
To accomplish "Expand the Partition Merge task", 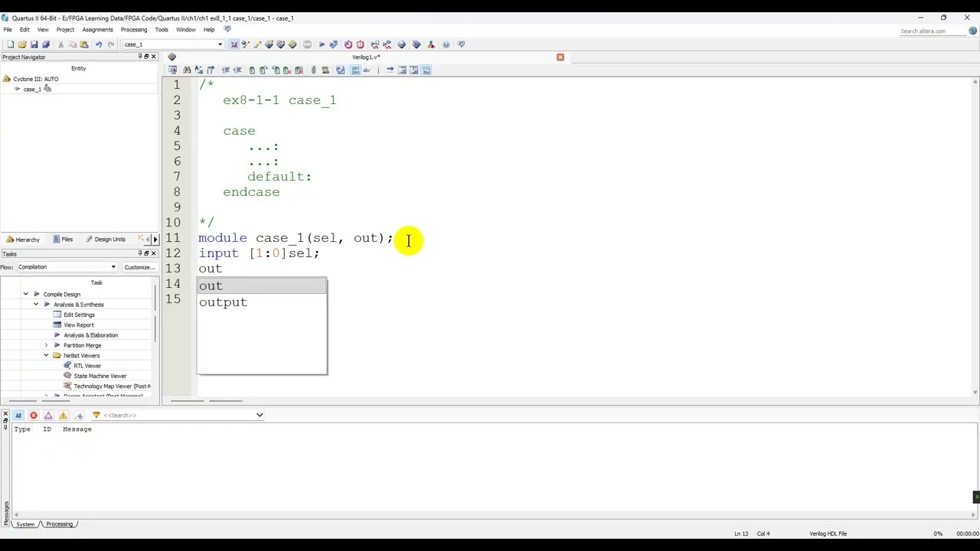I will pyautogui.click(x=46, y=345).
